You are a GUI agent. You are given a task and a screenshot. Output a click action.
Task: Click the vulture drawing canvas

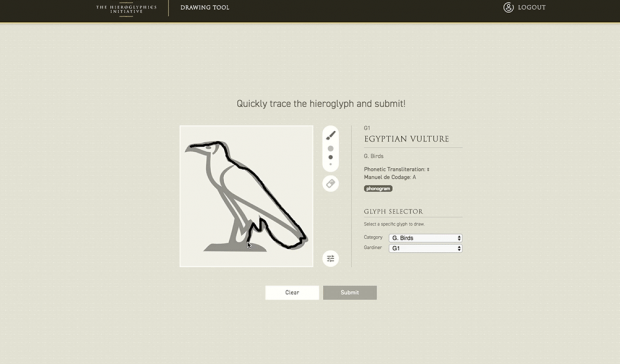pyautogui.click(x=246, y=196)
